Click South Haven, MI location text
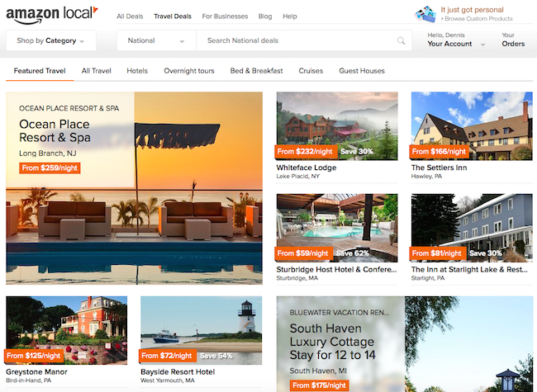Viewport: 537px width, 392px height. [x=317, y=371]
